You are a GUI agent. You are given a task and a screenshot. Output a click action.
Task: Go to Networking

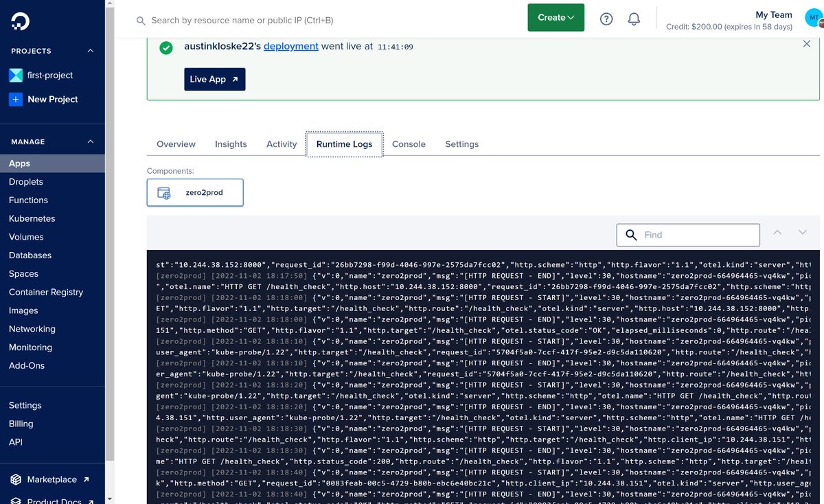32,329
